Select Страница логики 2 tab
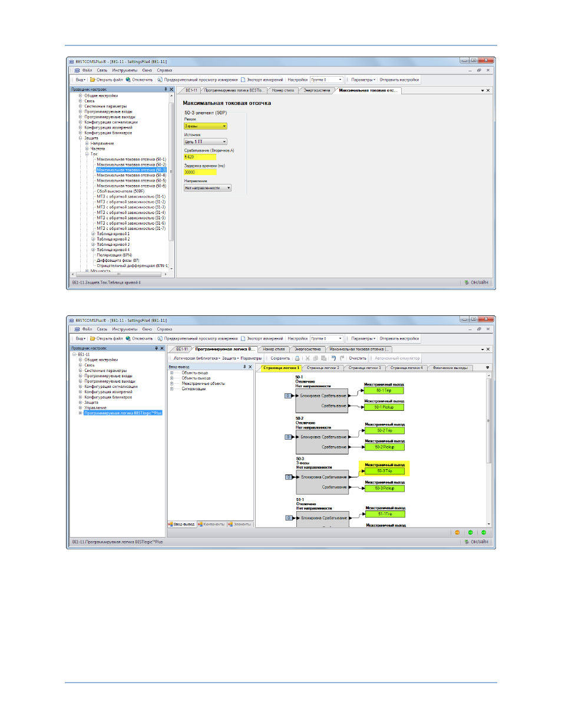The height and width of the screenshot is (728, 562). pos(323,367)
